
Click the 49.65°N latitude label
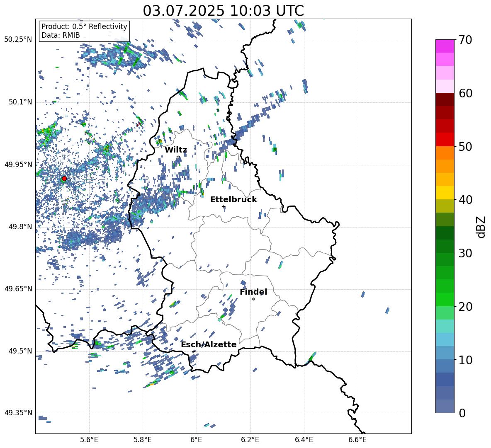[x=18, y=289]
